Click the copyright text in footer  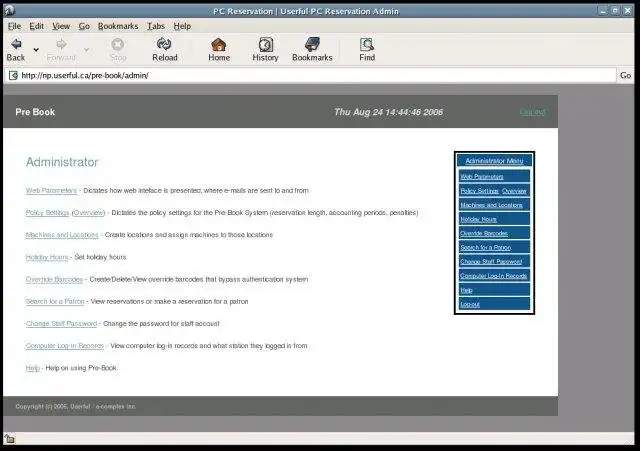tap(76, 407)
